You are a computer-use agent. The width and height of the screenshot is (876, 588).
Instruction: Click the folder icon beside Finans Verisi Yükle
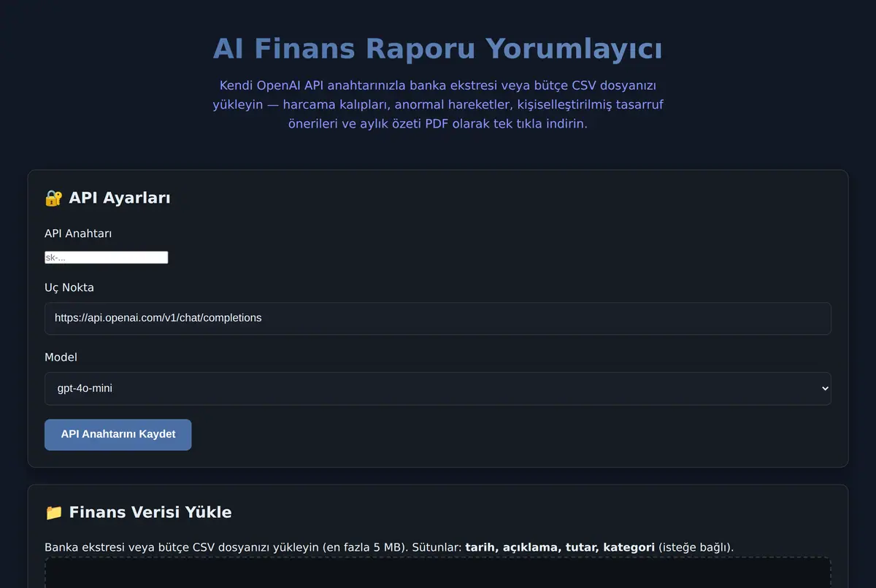click(x=54, y=512)
